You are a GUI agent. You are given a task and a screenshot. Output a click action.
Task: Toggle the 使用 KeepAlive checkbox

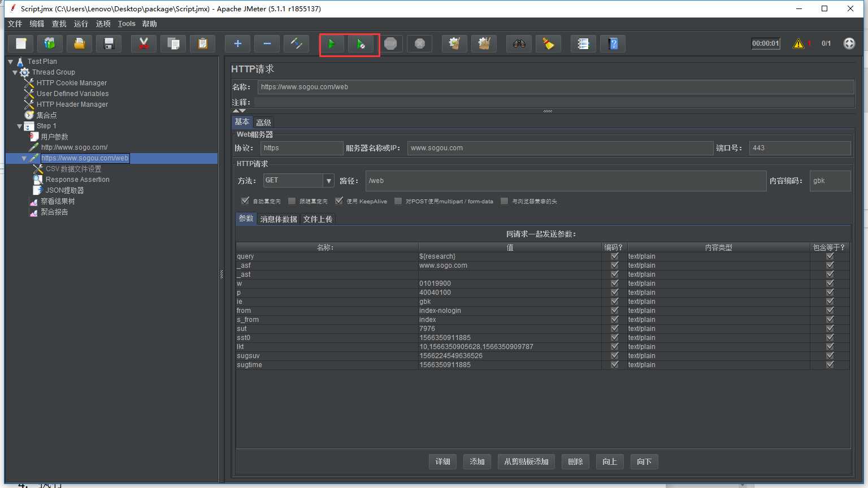[x=339, y=201]
